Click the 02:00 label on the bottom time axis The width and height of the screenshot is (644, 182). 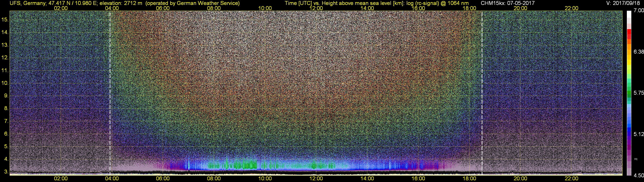point(61,179)
